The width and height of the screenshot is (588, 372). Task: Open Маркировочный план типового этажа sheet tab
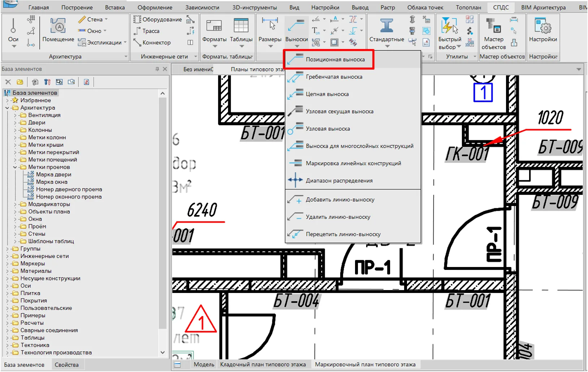[365, 364]
